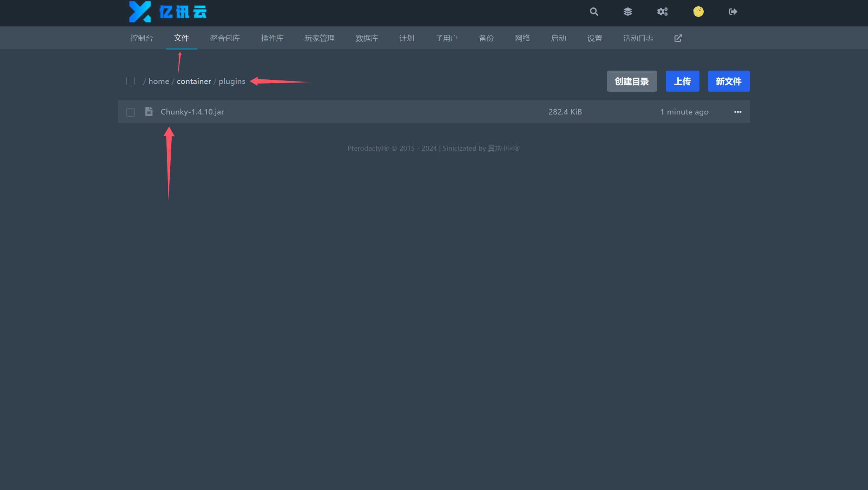The width and height of the screenshot is (868, 490).
Task: Switch to the 启动 tab
Action: click(x=559, y=38)
